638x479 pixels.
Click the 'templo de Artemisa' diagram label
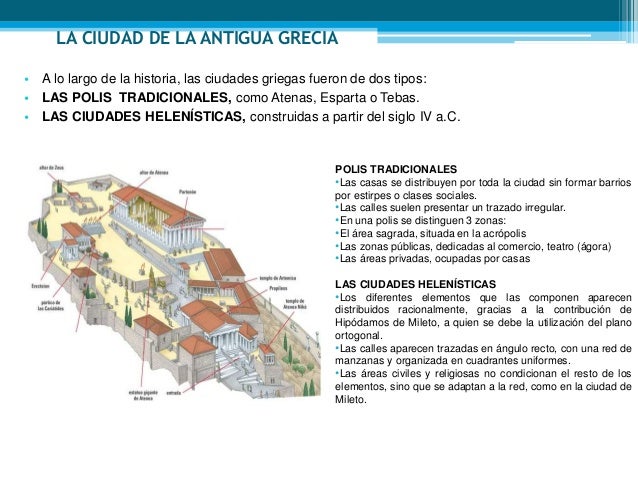coord(278,278)
